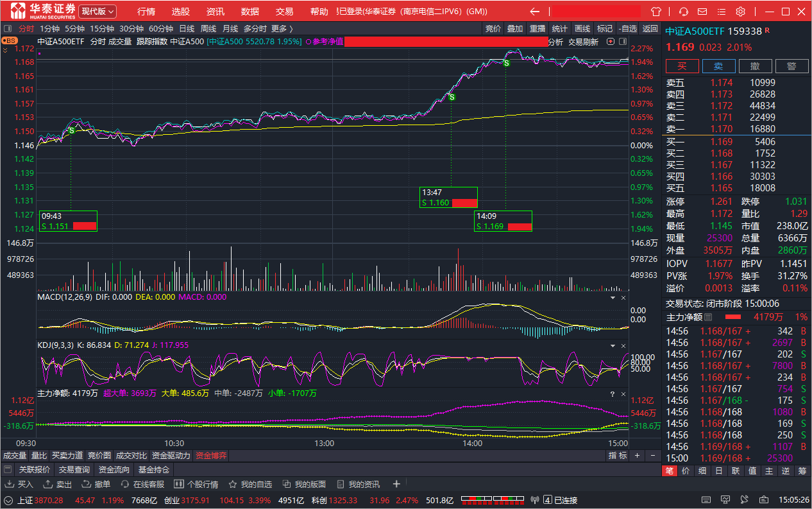Open the mail messages icon

click(702, 12)
